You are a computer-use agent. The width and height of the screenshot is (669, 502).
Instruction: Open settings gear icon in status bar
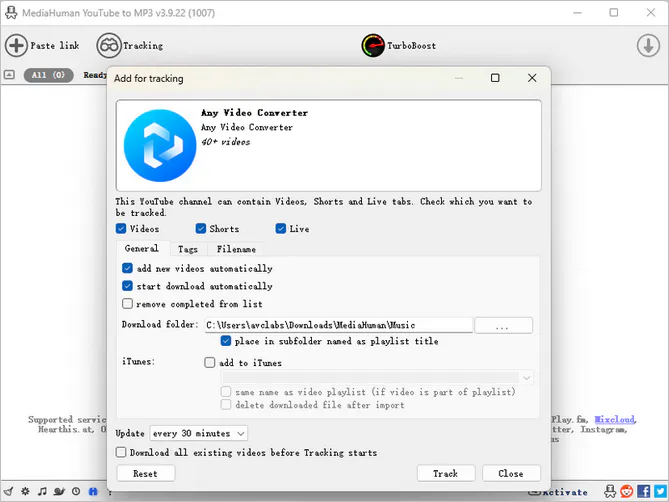tap(26, 491)
